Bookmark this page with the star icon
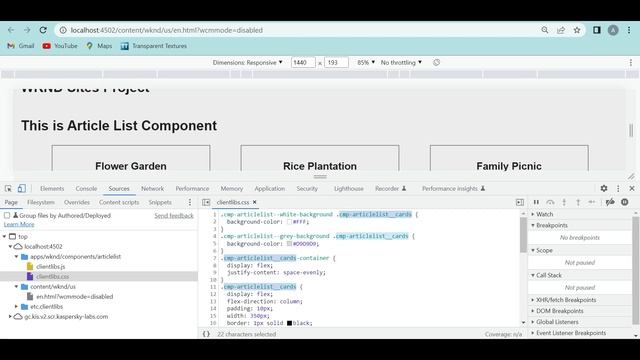The width and height of the screenshot is (640, 360). [x=577, y=30]
